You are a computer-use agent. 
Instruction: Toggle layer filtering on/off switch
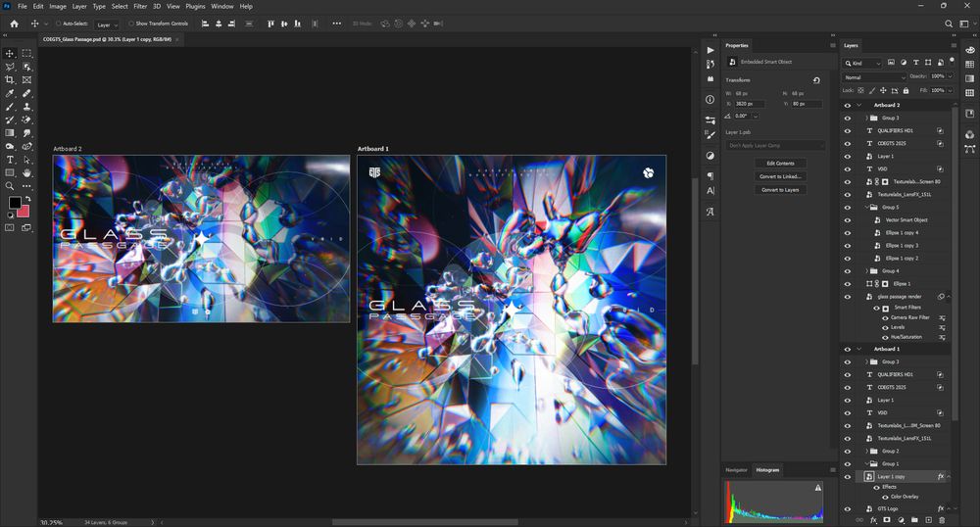[x=952, y=61]
